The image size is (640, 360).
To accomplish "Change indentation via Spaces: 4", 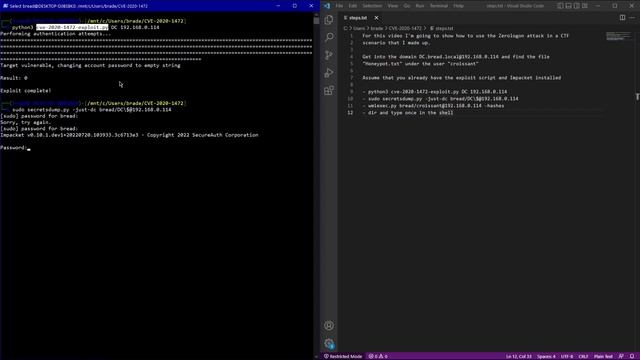I will [x=546, y=356].
